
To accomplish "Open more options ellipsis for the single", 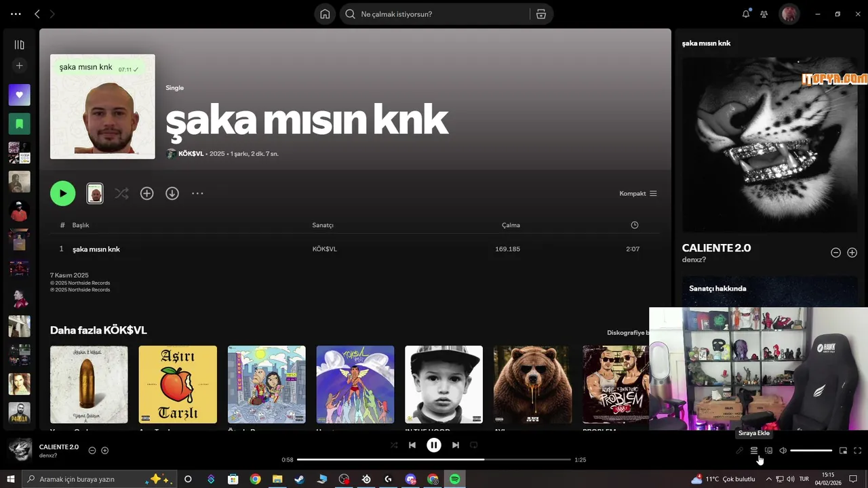I will click(197, 193).
